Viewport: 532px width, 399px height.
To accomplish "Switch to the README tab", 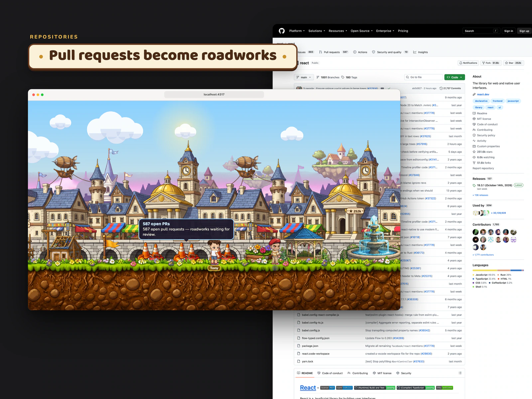I will click(305, 373).
